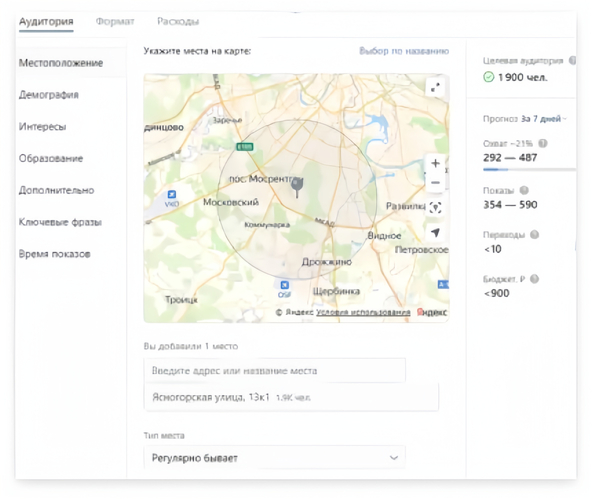Click the map pin marker
This screenshot has height=499, width=592.
[297, 186]
